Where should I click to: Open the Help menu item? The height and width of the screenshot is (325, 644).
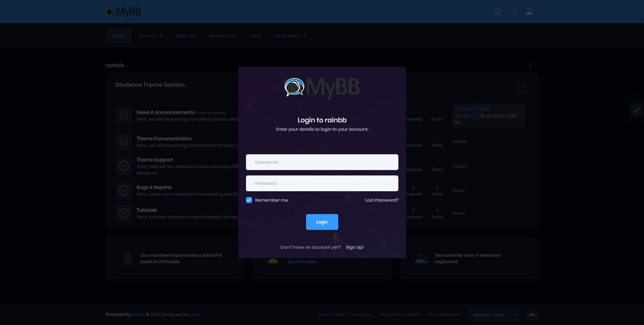point(256,36)
